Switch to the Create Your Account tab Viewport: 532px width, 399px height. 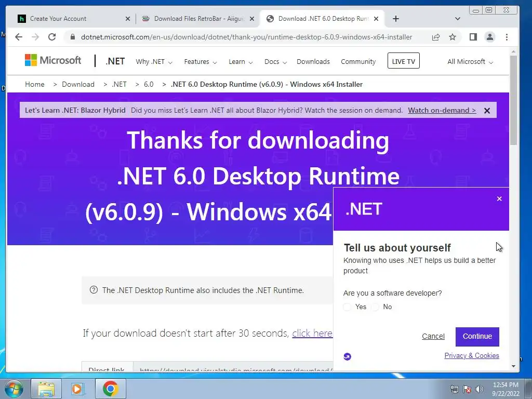[x=72, y=19]
